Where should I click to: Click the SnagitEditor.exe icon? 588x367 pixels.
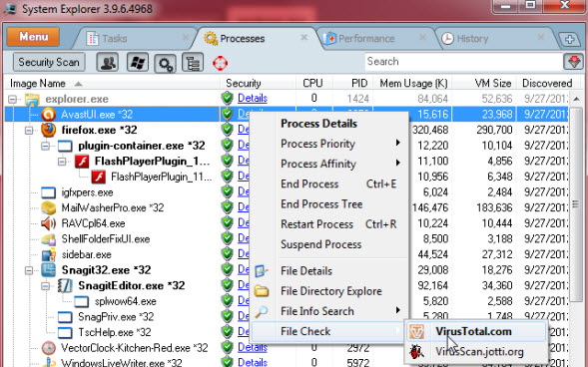[65, 286]
